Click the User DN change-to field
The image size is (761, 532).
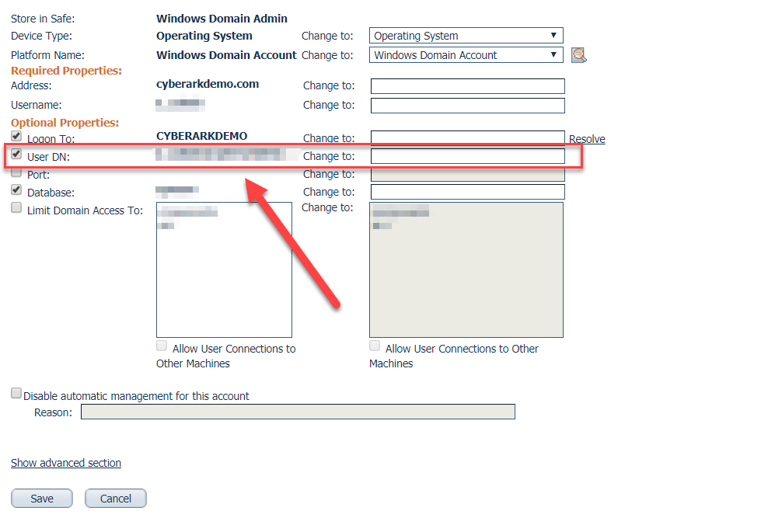click(468, 156)
